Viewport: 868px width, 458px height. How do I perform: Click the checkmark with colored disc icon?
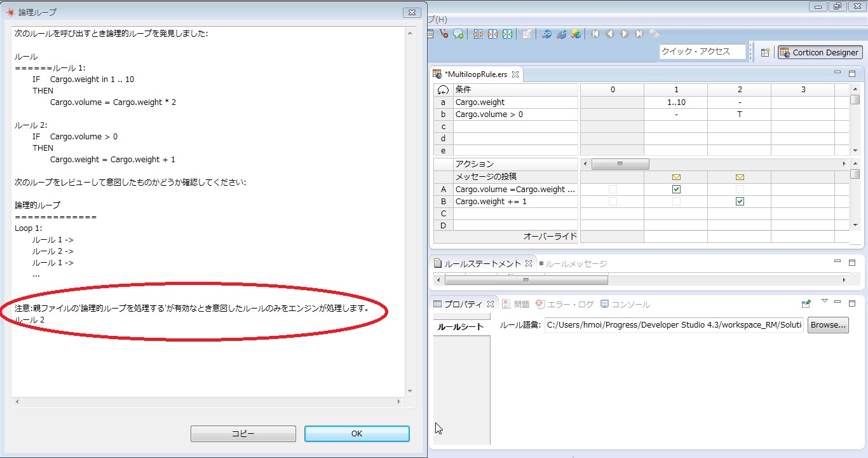point(576,34)
